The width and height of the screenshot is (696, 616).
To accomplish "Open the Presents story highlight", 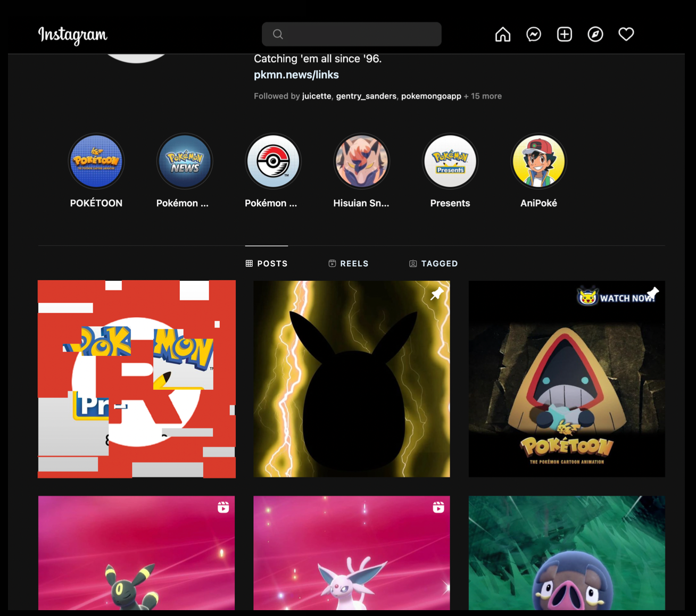I will (450, 161).
